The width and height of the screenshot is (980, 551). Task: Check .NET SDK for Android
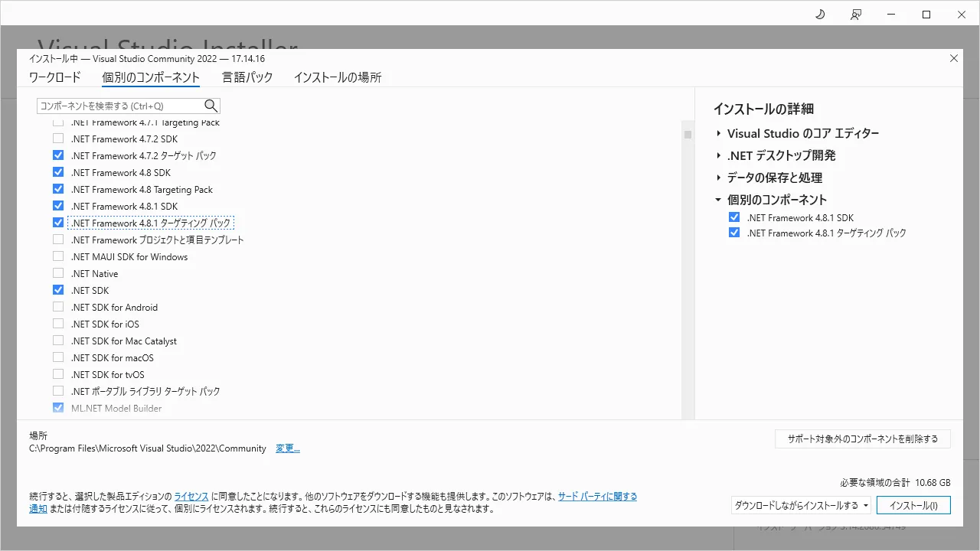(58, 307)
